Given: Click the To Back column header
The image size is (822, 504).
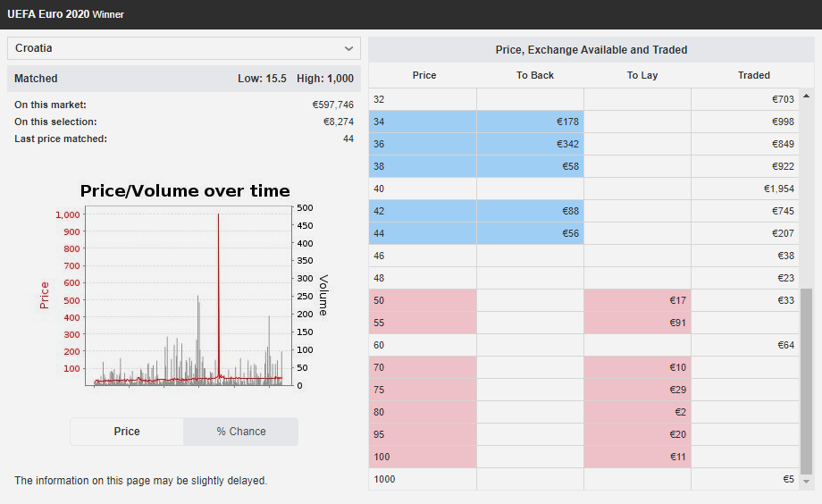Looking at the screenshot, I should [534, 76].
